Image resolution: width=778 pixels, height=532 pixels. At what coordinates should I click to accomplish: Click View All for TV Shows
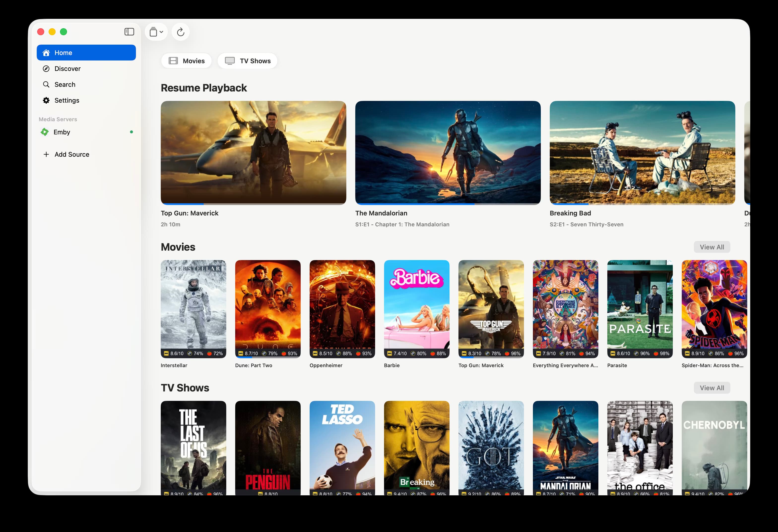coord(712,388)
